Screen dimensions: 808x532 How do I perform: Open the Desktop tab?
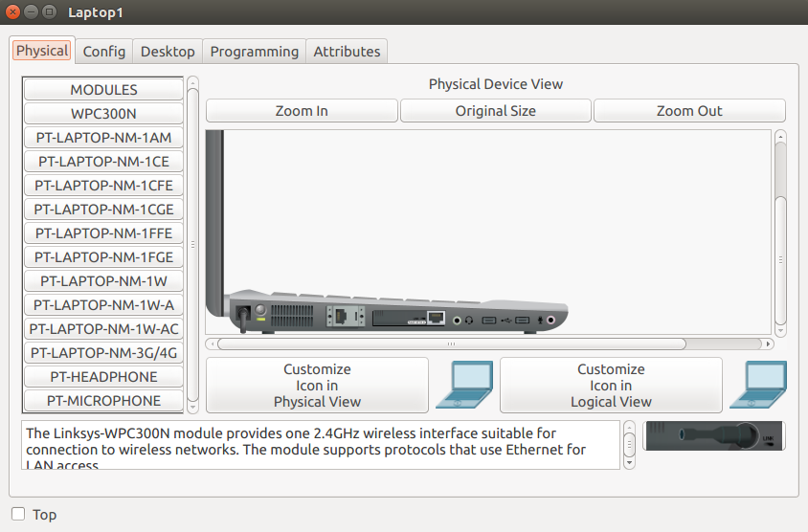click(168, 52)
